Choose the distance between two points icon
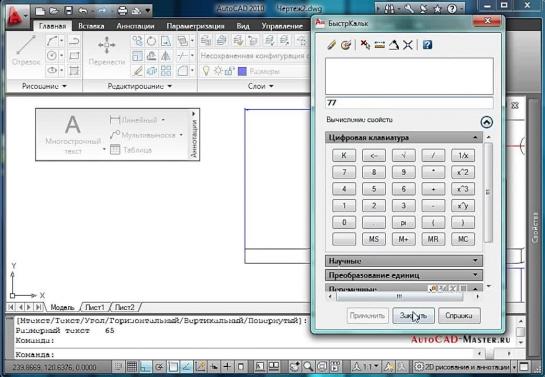The image size is (545, 377). (380, 45)
